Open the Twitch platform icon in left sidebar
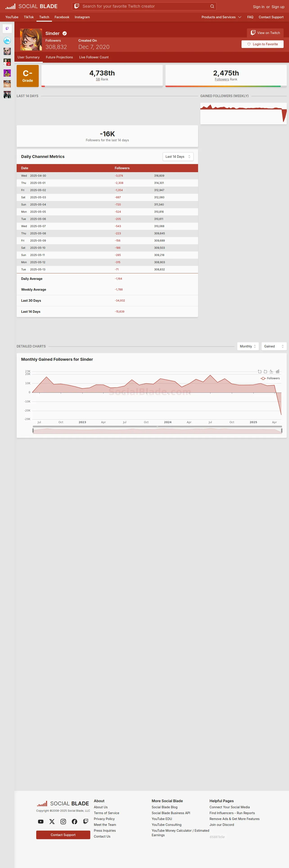The height and width of the screenshot is (868, 289). (x=7, y=29)
